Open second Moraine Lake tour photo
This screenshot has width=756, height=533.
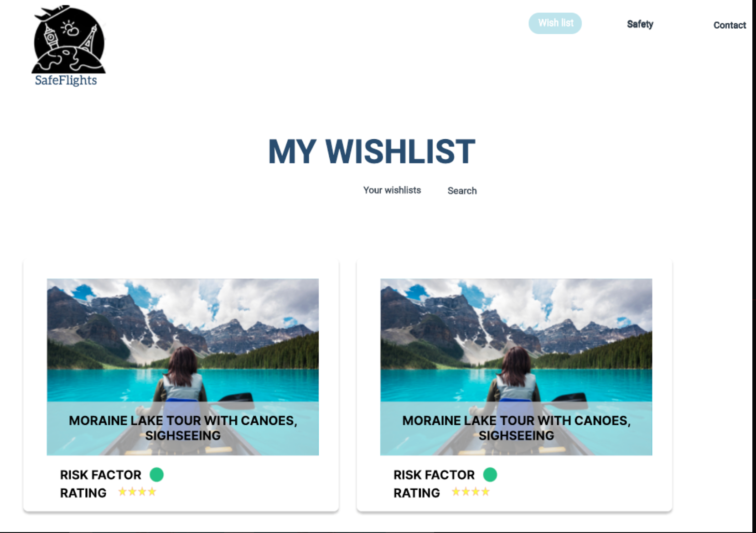516,340
